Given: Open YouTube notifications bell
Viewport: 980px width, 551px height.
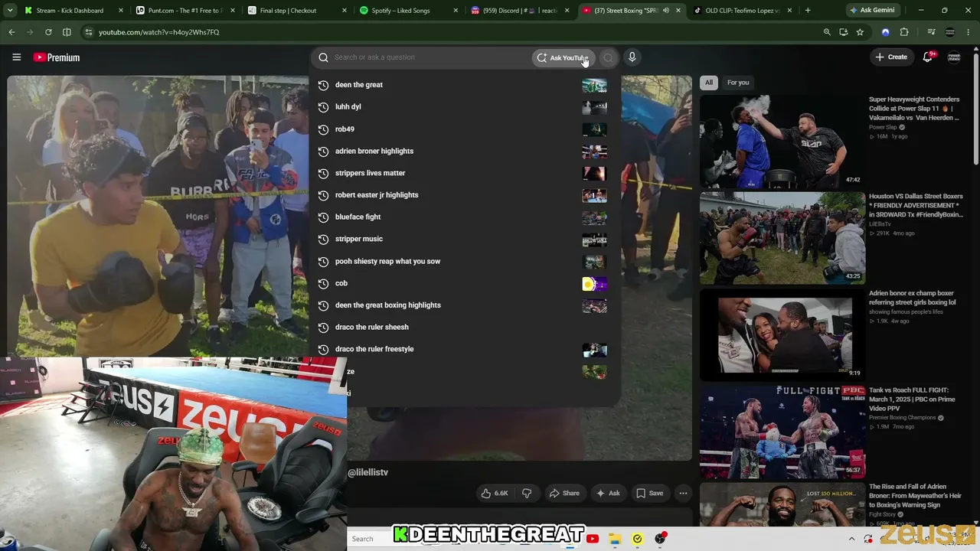Looking at the screenshot, I should (928, 57).
